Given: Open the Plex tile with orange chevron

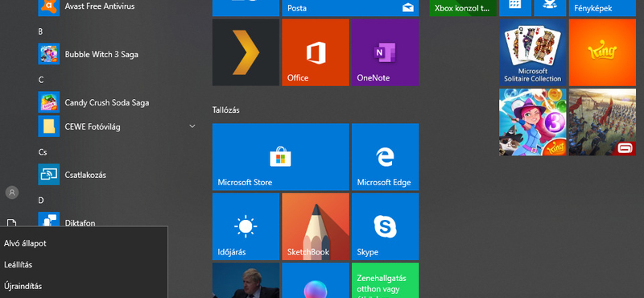Looking at the screenshot, I should [x=246, y=52].
